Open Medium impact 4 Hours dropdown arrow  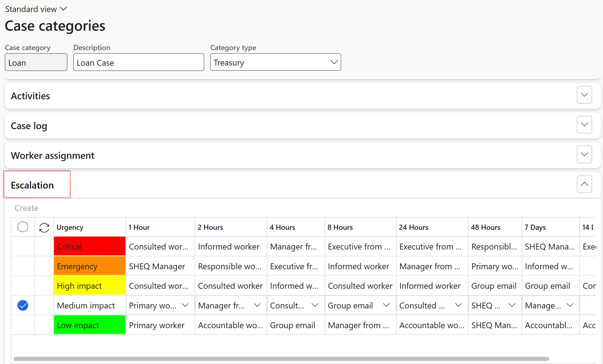coord(315,305)
